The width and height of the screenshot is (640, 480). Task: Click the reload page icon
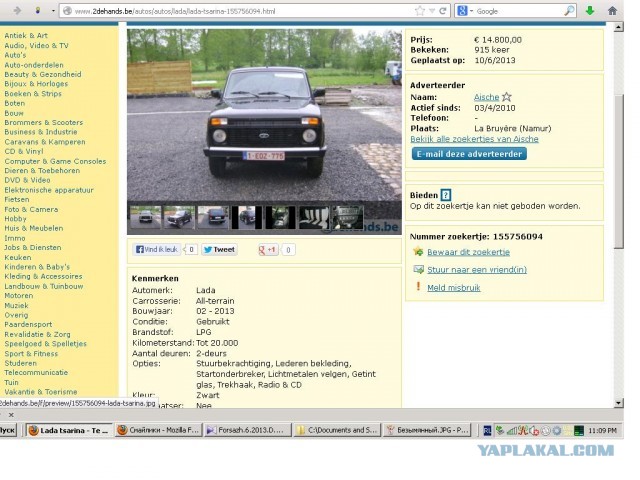445,11
